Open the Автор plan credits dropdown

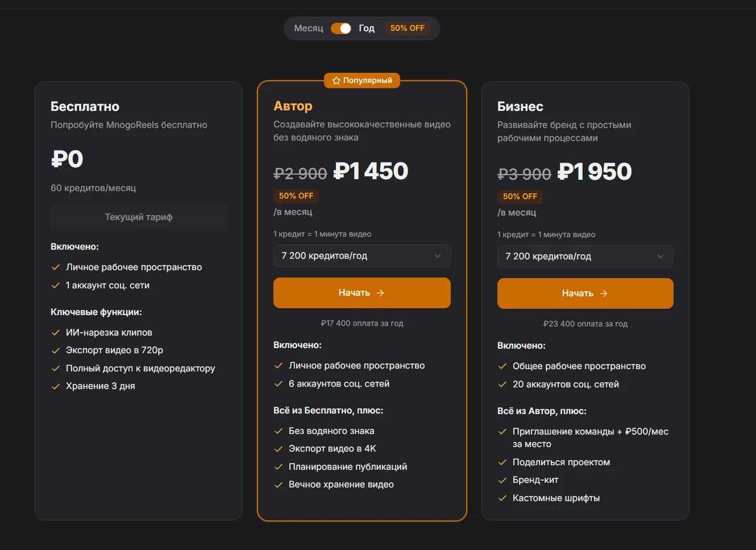point(362,256)
